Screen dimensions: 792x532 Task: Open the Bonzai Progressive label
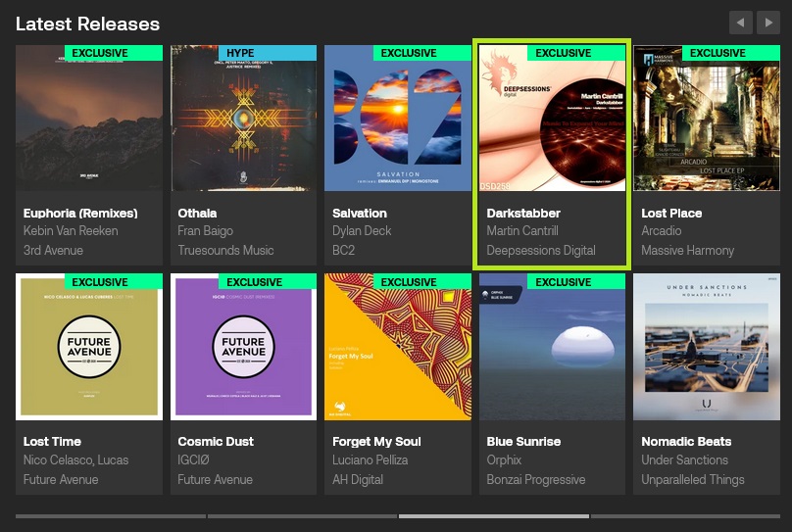(x=536, y=479)
